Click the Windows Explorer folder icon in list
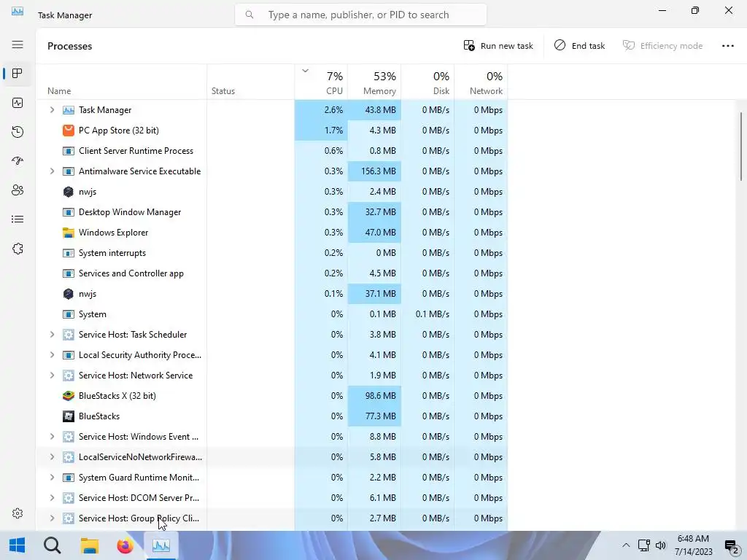Screen dimensions: 747x560 pyautogui.click(x=69, y=233)
